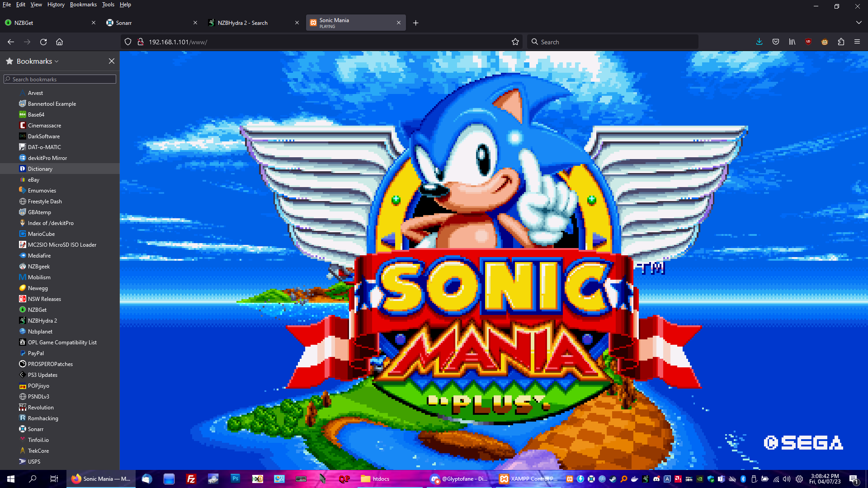868x488 pixels.
Task: Open the browser home page
Action: pyautogui.click(x=59, y=42)
